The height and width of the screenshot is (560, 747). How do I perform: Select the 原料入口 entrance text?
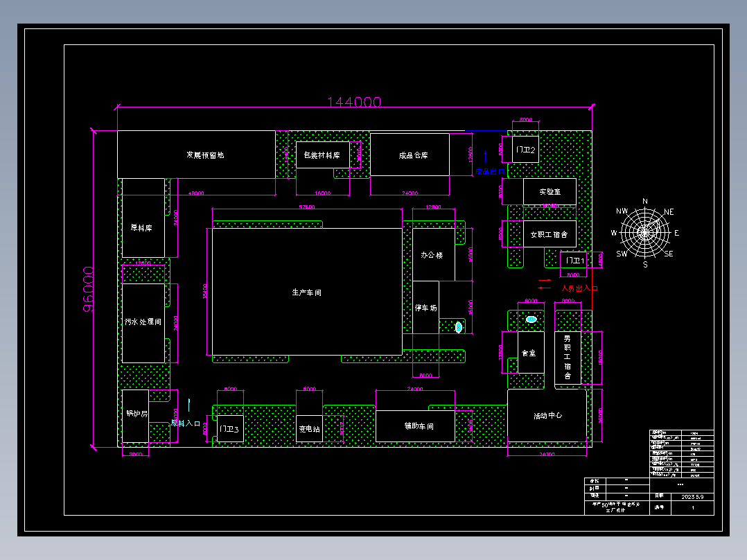click(x=185, y=423)
